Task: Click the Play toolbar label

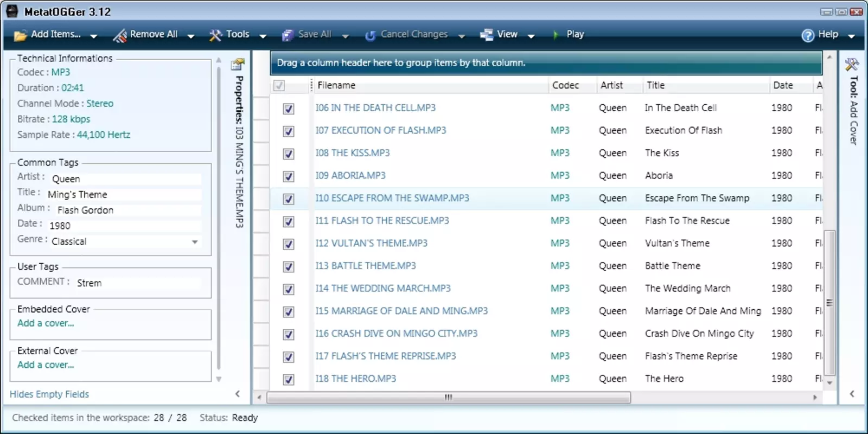Action: (x=575, y=34)
